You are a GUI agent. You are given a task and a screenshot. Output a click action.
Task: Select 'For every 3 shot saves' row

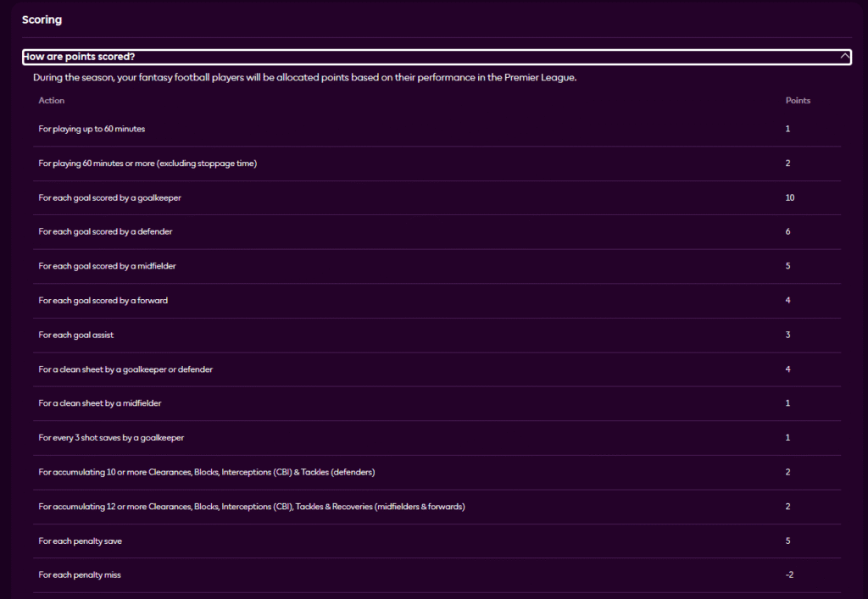click(111, 438)
